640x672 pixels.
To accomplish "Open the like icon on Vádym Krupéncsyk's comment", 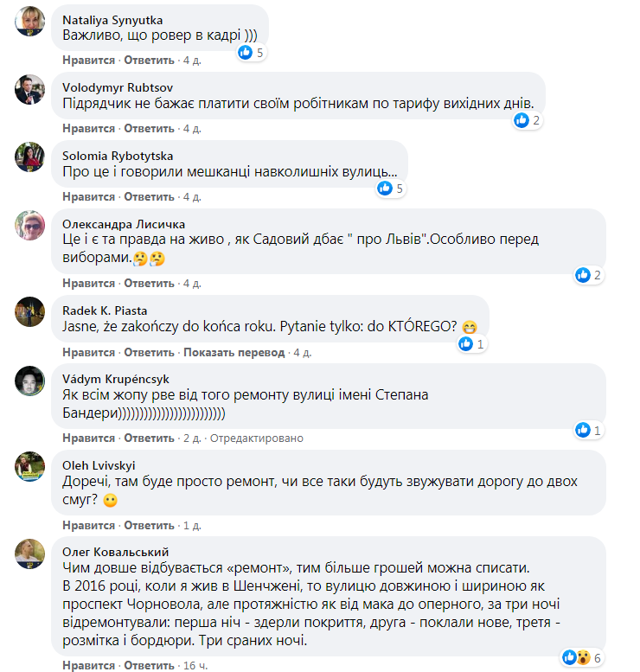I will pyautogui.click(x=583, y=430).
